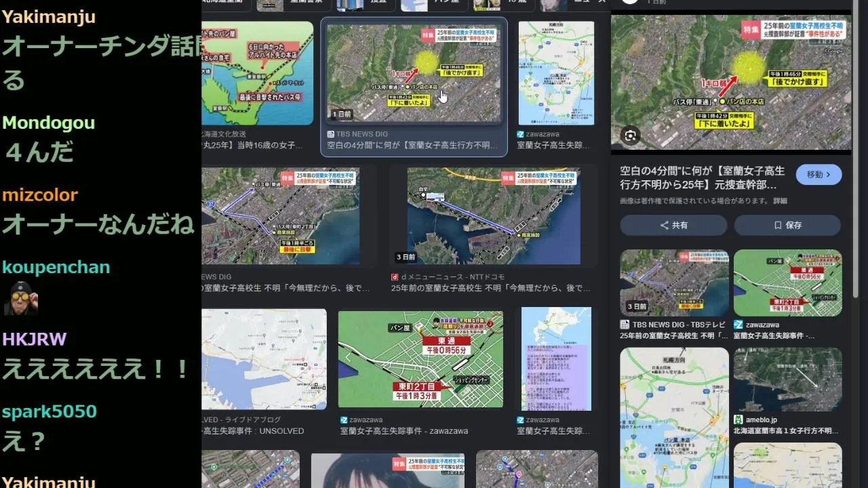The height and width of the screenshot is (488, 868).
Task: Click chat username mizcolor
Action: (x=40, y=195)
